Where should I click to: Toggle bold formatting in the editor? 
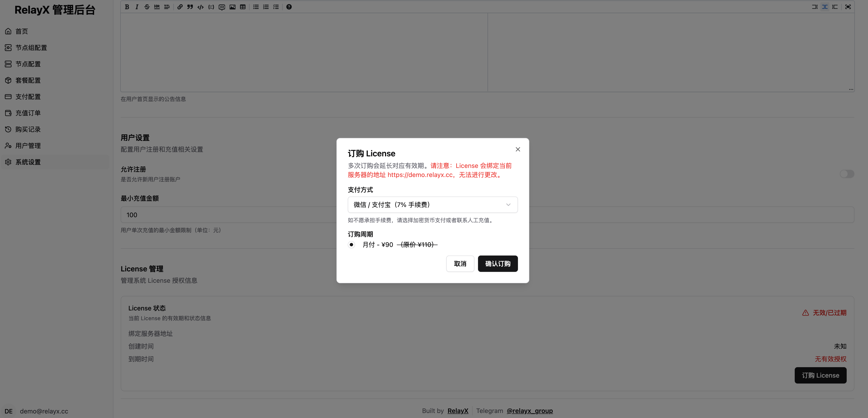pyautogui.click(x=127, y=7)
